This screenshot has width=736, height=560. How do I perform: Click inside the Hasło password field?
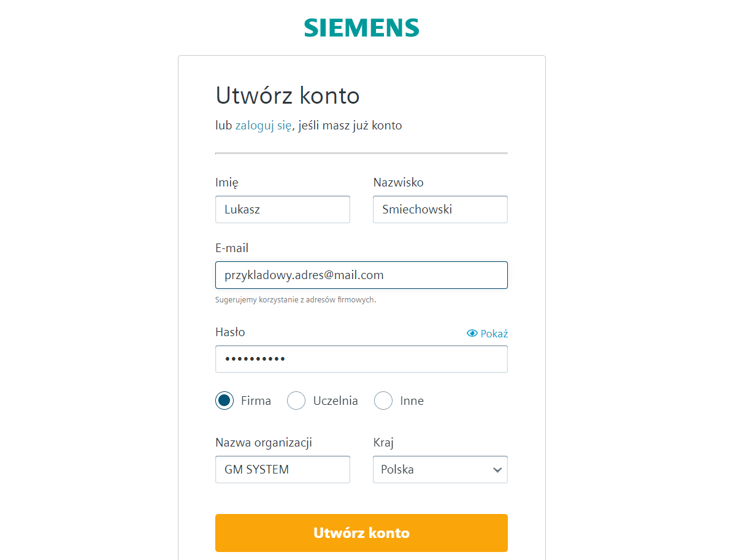point(361,359)
